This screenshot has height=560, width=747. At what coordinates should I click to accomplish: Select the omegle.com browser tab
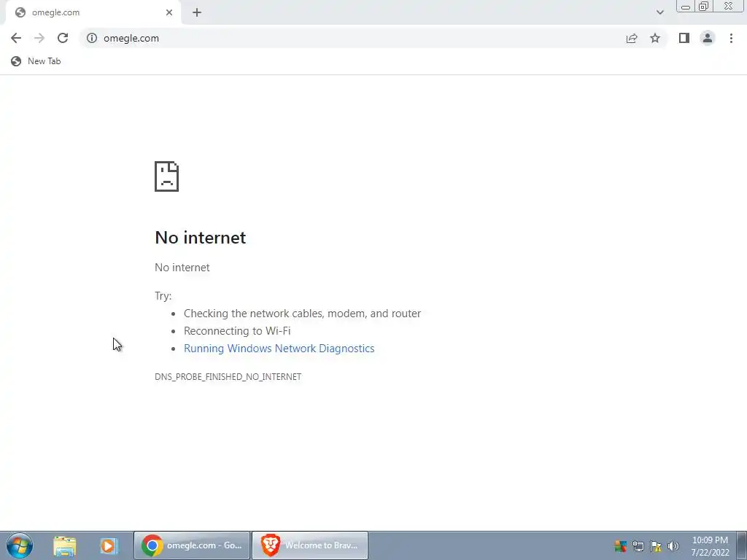(x=93, y=12)
